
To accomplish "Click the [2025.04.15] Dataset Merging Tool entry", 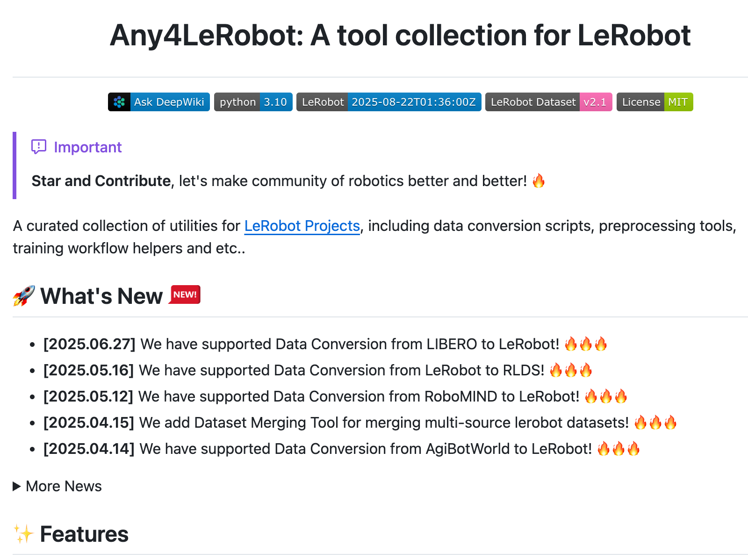I will [x=336, y=423].
